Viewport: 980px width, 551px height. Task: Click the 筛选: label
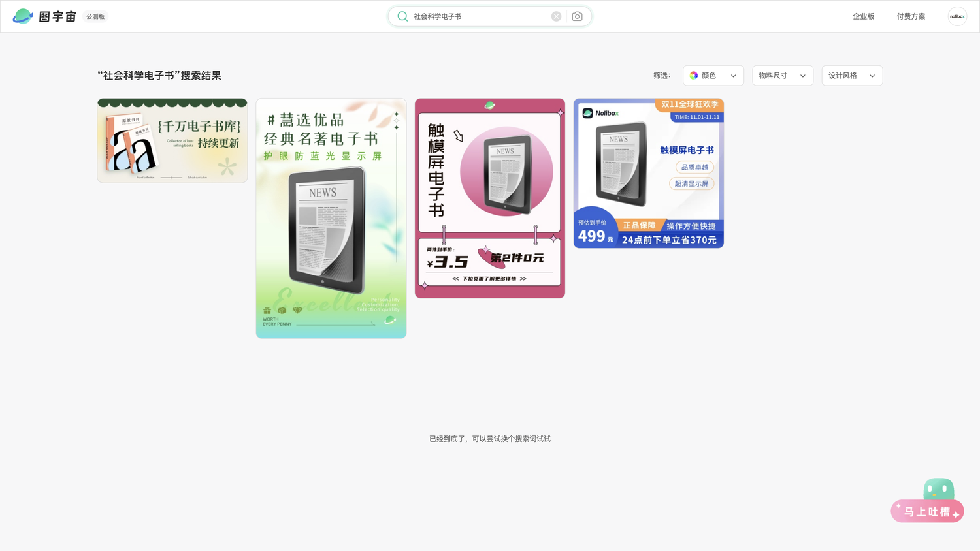click(662, 76)
